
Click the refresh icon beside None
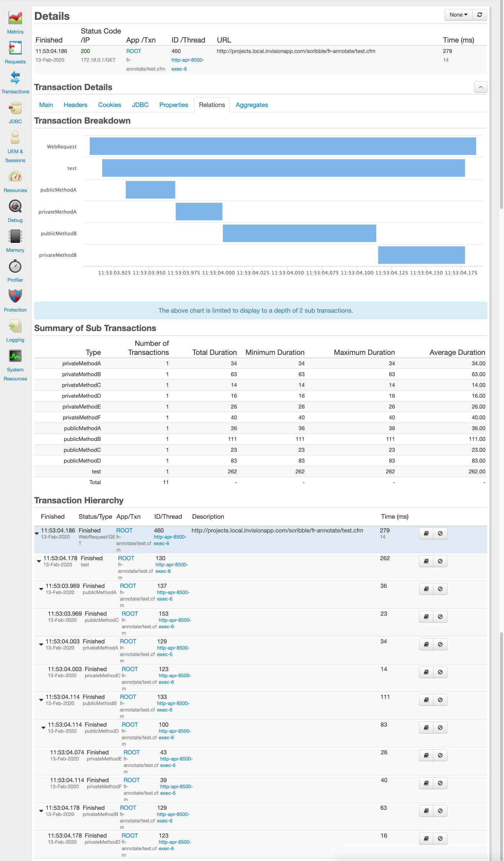point(480,15)
